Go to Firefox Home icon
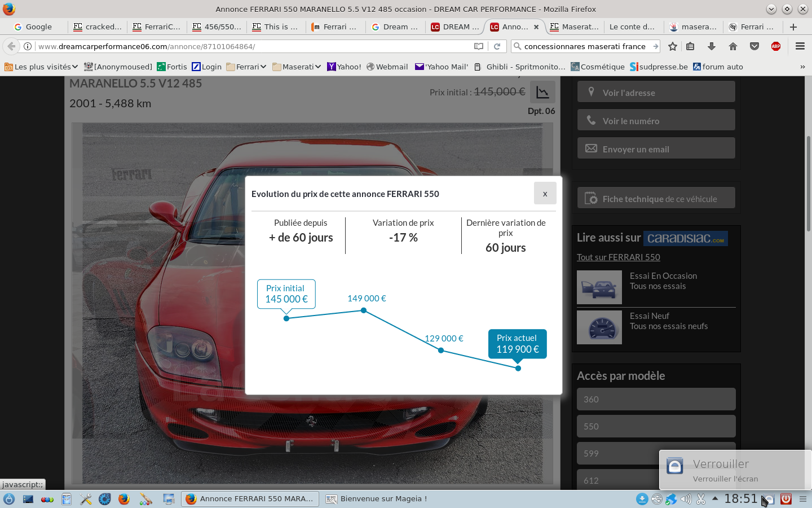 (733, 46)
